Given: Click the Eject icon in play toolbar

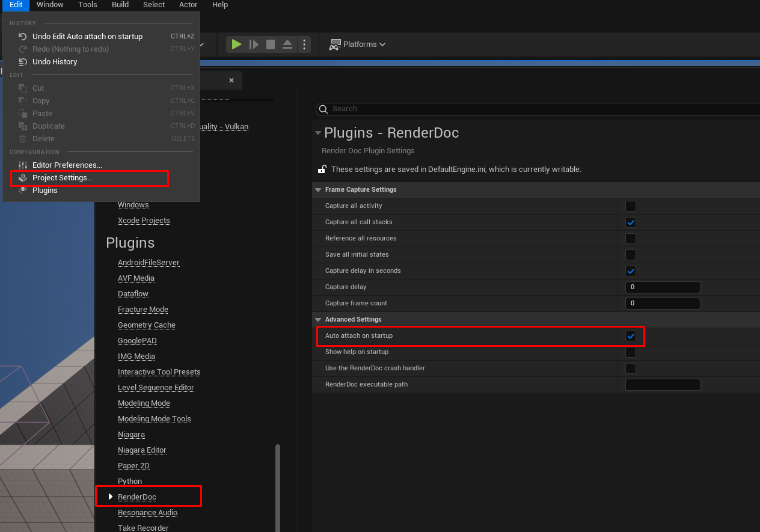Looking at the screenshot, I should pyautogui.click(x=287, y=44).
